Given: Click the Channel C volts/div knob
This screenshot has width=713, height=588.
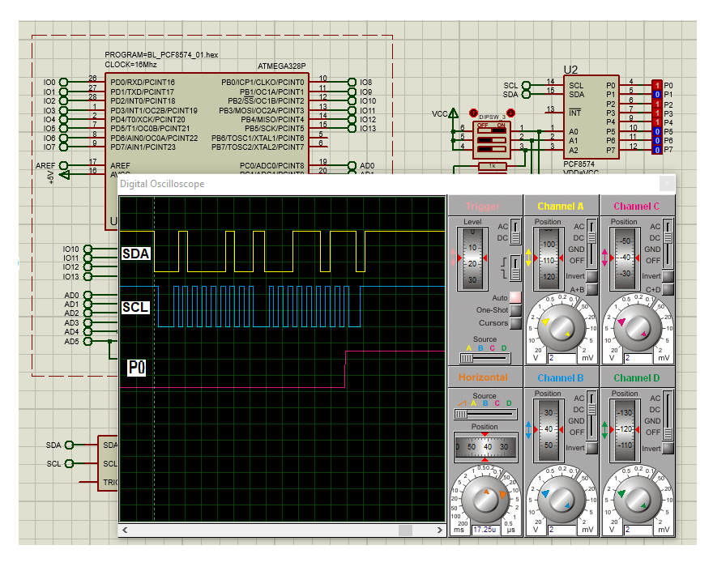Looking at the screenshot, I should click(x=637, y=328).
